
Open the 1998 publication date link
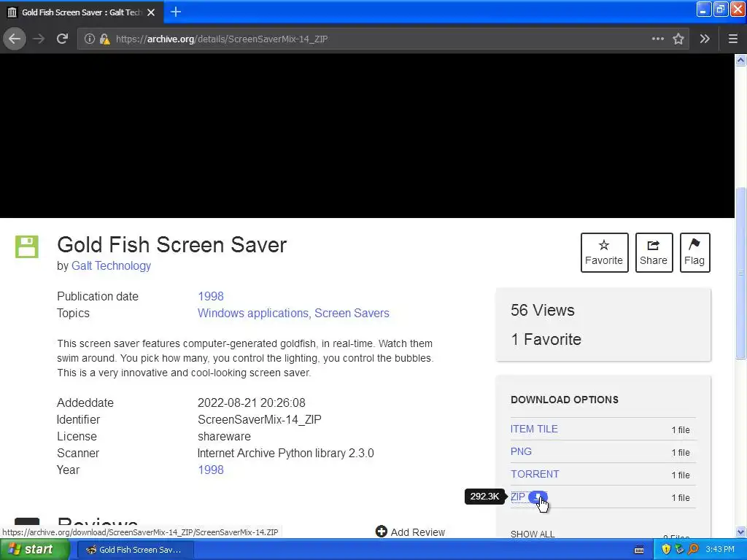pyautogui.click(x=211, y=296)
